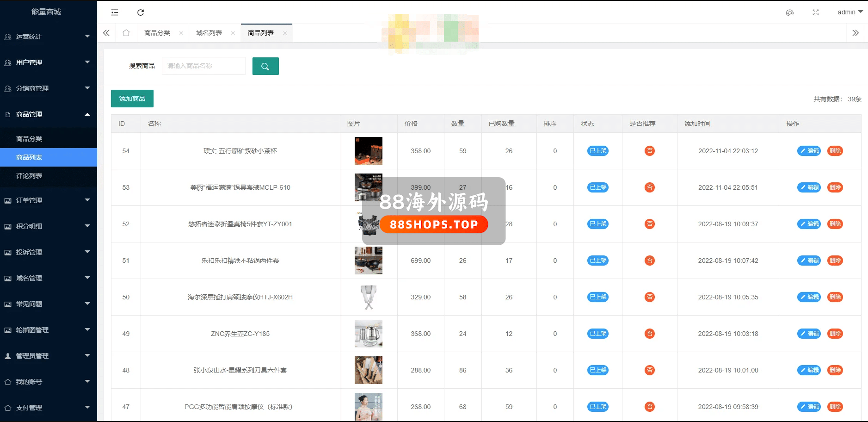Click the magnifier search button
This screenshot has width=868, height=422.
[265, 66]
